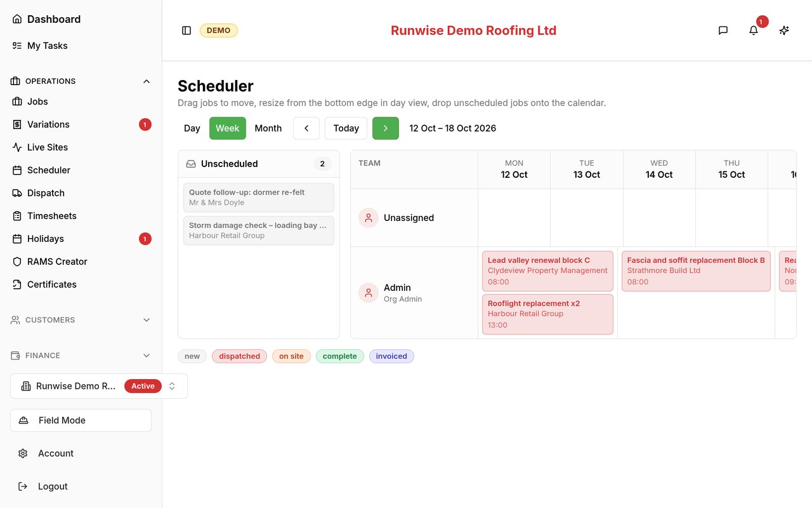Open Lead valley renewal block C job
The height and width of the screenshot is (508, 812).
547,271
